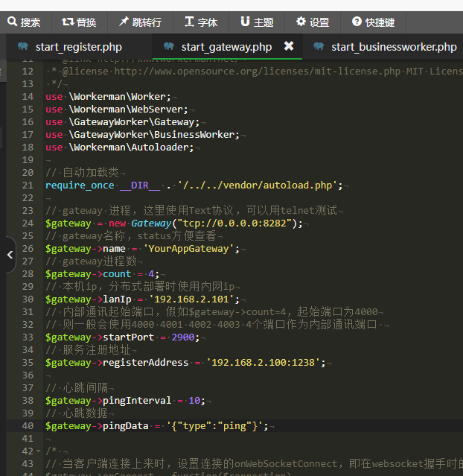
Task: Select the start_gateway.php tab
Action: click(x=226, y=47)
